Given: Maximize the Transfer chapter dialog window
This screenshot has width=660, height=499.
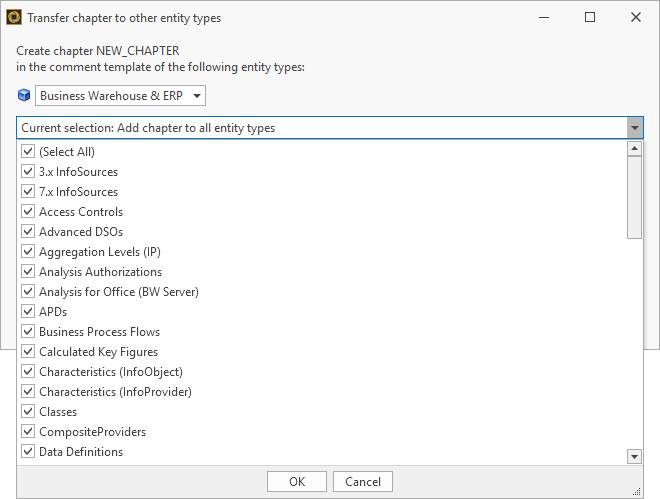Looking at the screenshot, I should (x=590, y=17).
